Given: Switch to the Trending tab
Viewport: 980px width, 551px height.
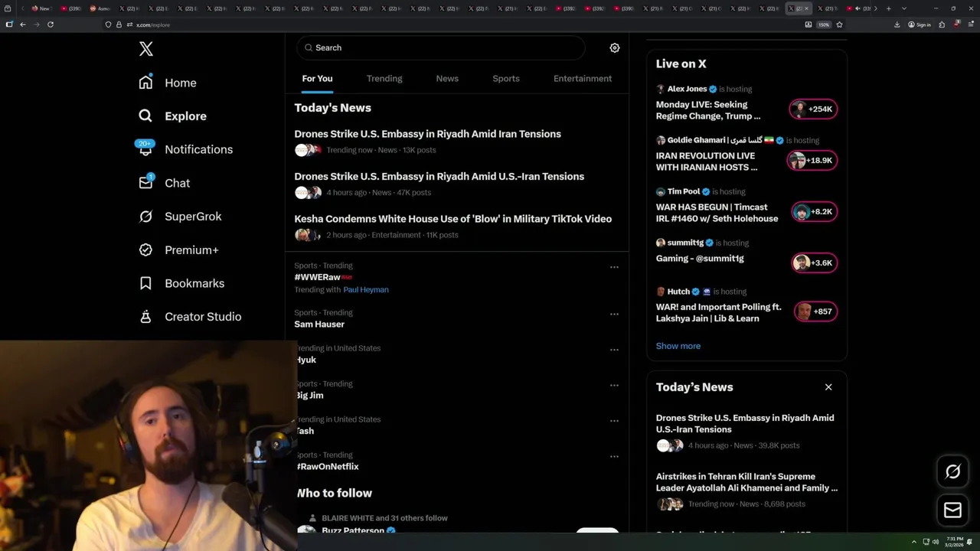Looking at the screenshot, I should (384, 78).
